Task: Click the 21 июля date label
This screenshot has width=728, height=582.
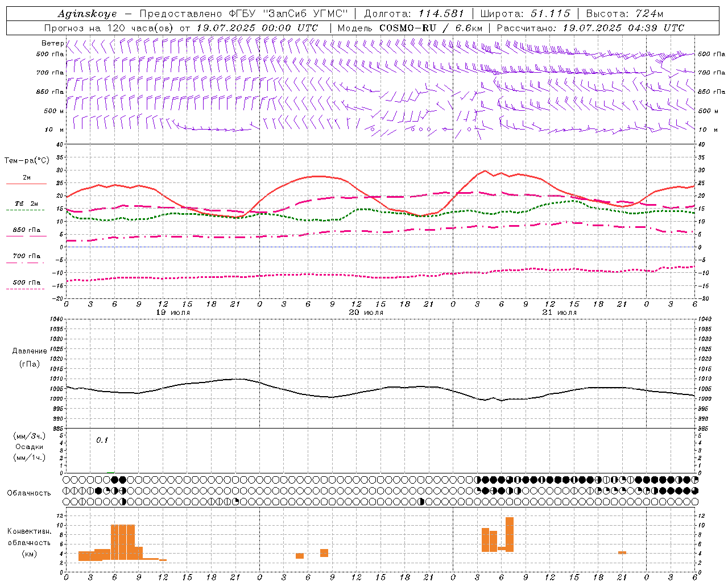Action: [x=560, y=313]
